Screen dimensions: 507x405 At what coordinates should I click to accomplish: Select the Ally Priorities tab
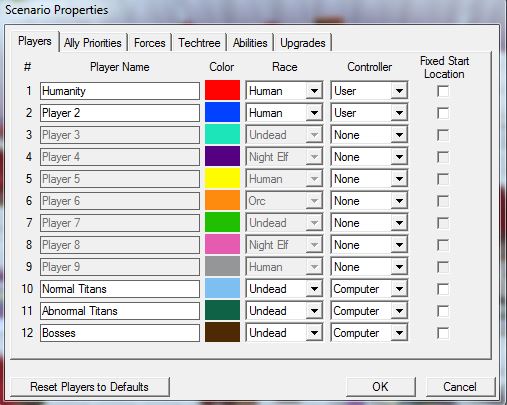[93, 43]
